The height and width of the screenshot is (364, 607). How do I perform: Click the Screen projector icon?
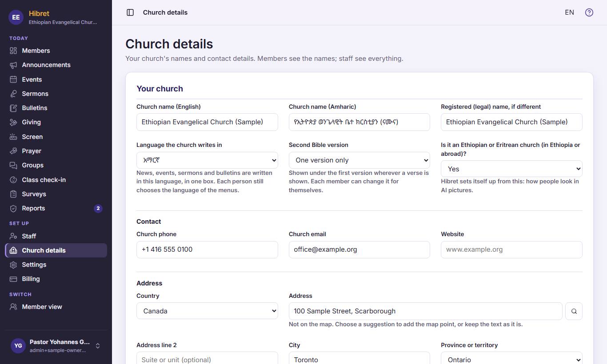click(x=13, y=137)
